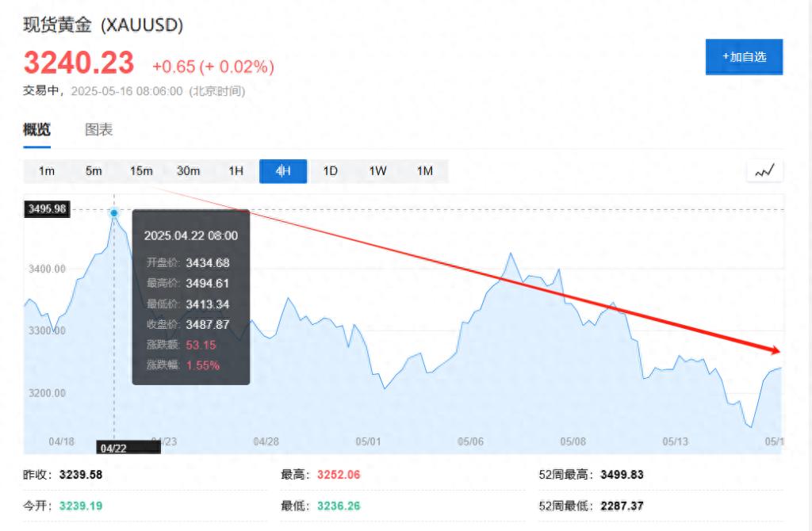Click the highlighted peak data point
This screenshot has width=812, height=531.
point(113,213)
